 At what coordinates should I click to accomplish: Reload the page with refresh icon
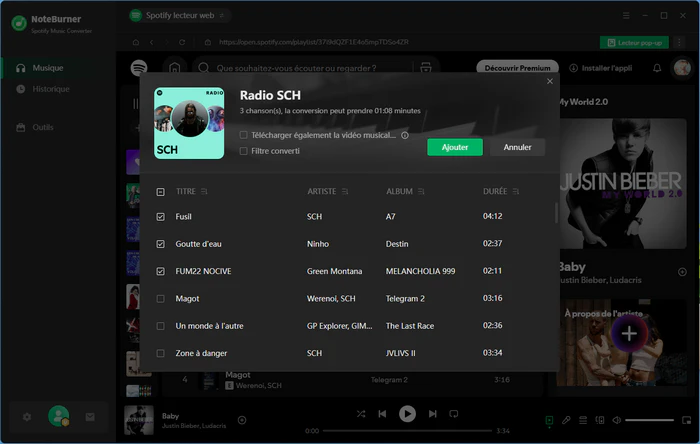182,42
